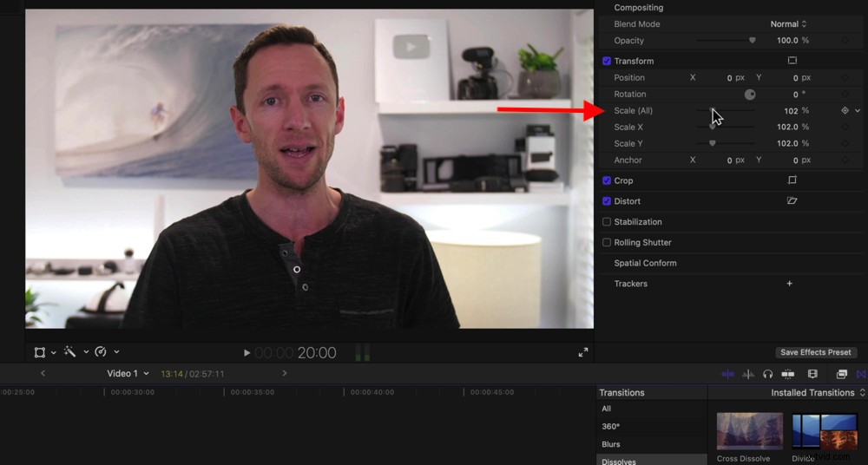Image resolution: width=868 pixels, height=465 pixels.
Task: Open Enhancements wand dropdown arrow
Action: [x=86, y=352]
